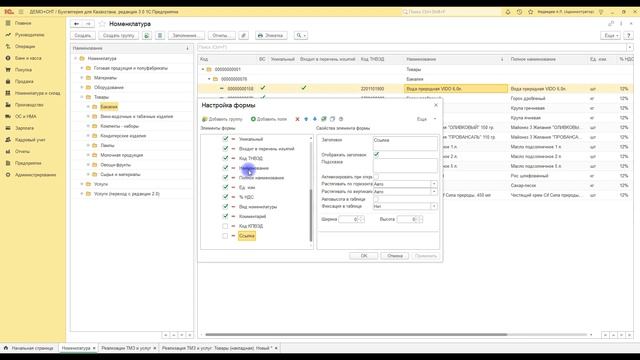Select the Вода природная VIDO row cell
640x360 pixels.
click(456, 89)
